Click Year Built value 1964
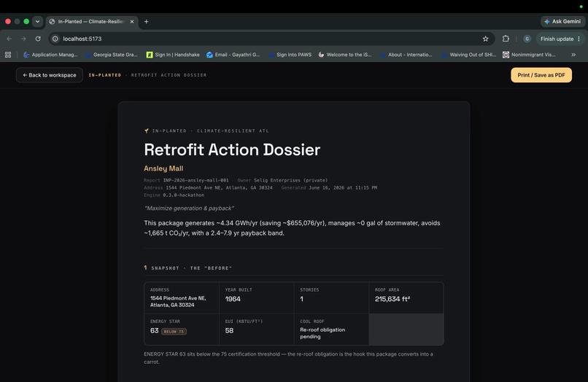Image resolution: width=588 pixels, height=382 pixels. coord(233,299)
